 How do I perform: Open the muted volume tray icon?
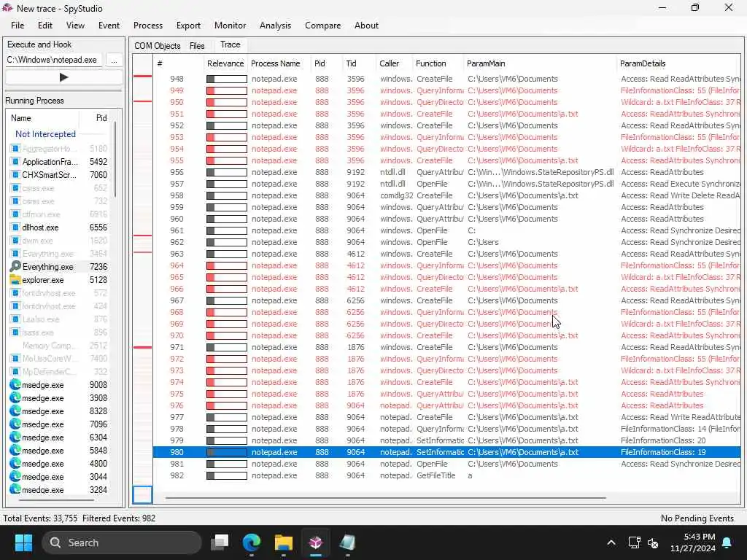pyautogui.click(x=653, y=542)
